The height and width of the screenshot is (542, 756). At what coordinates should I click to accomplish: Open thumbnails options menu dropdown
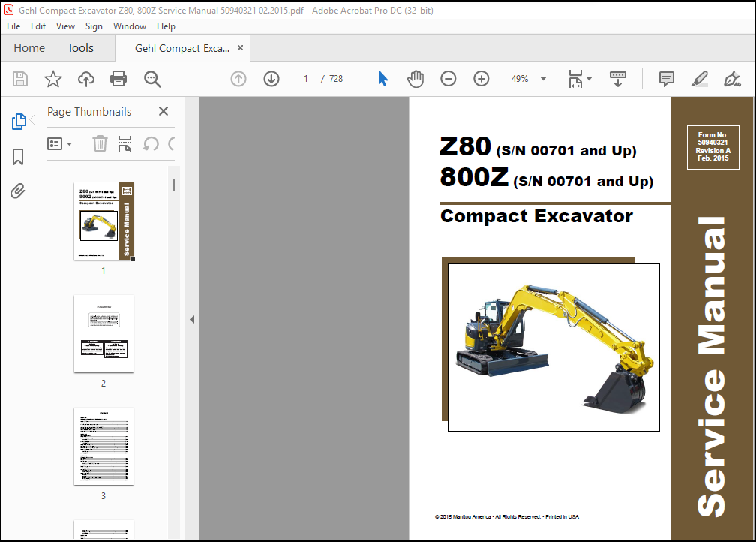60,144
